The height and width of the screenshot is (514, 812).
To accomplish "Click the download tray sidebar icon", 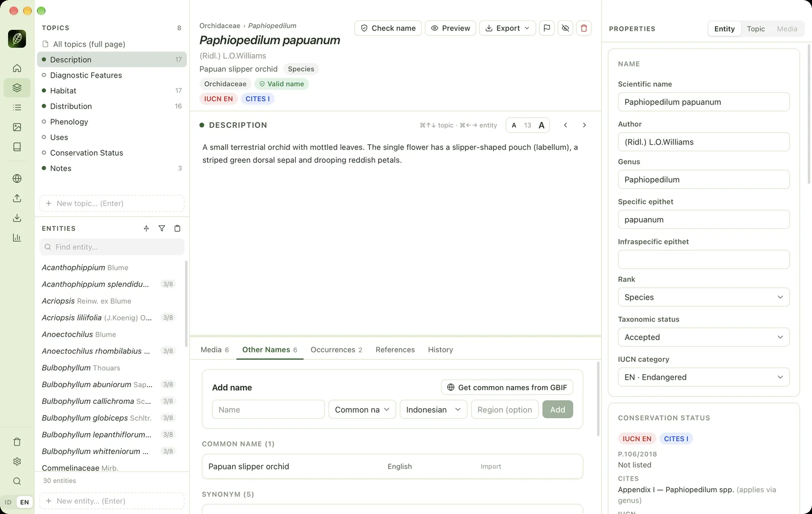I will 17,218.
